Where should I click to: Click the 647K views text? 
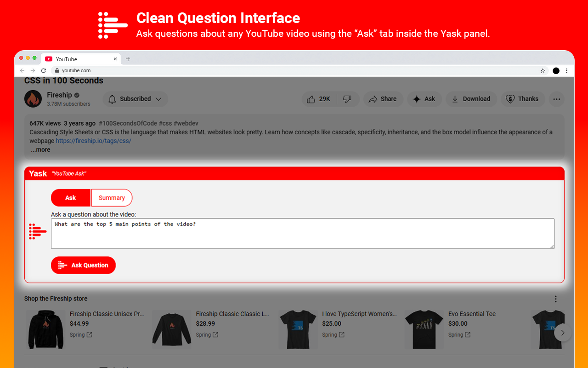[x=45, y=123]
